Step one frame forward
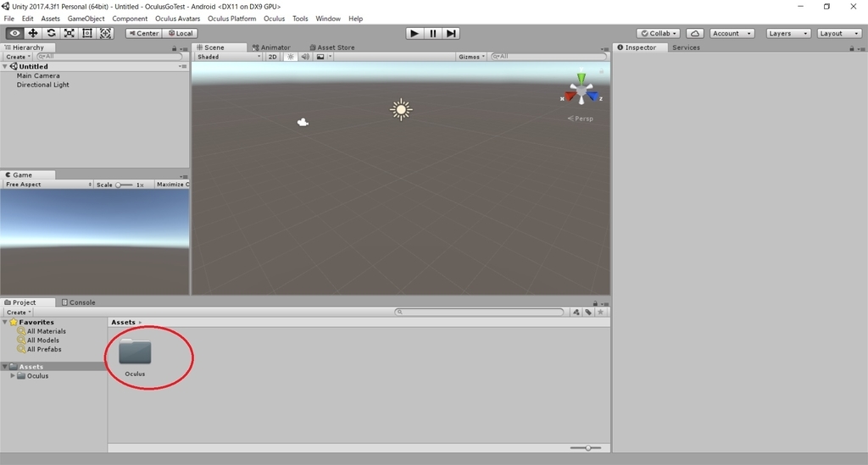Viewport: 868px width, 465px height. click(451, 33)
